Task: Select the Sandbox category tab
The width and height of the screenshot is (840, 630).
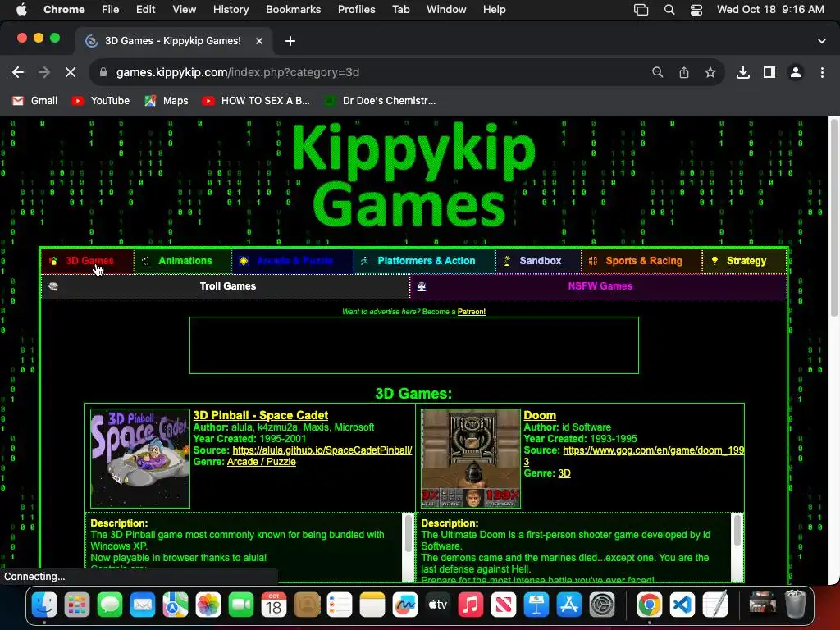Action: coord(538,261)
